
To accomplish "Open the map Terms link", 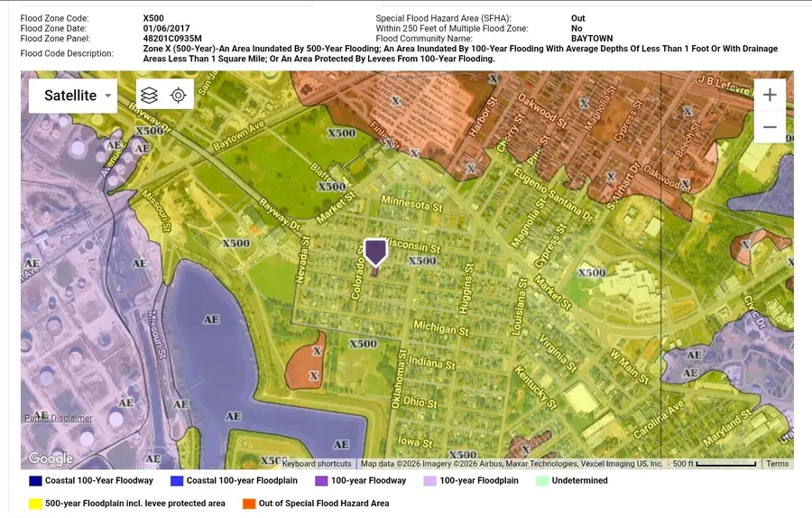I will tap(777, 464).
